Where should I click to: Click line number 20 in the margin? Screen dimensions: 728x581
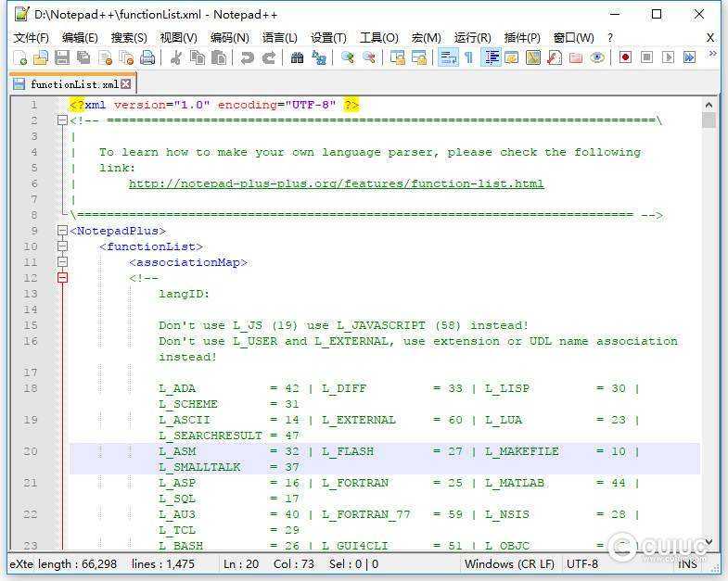pyautogui.click(x=31, y=451)
